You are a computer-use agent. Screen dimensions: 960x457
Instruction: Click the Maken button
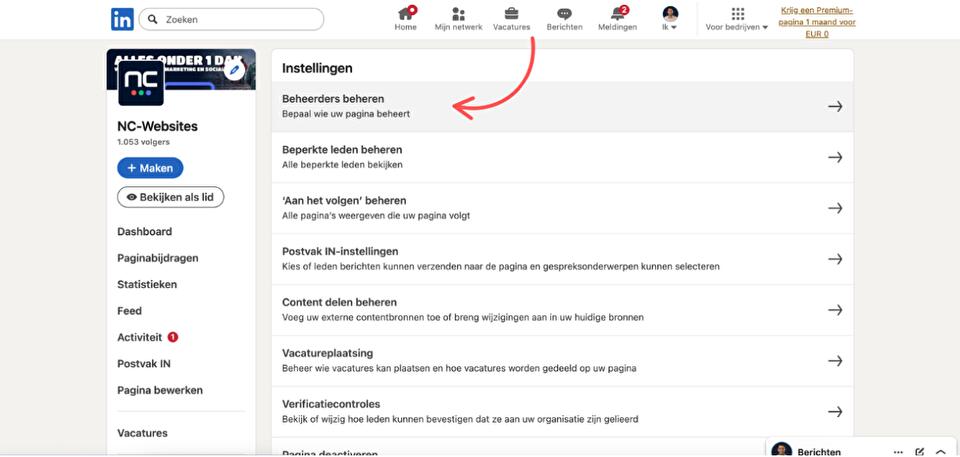tap(150, 168)
